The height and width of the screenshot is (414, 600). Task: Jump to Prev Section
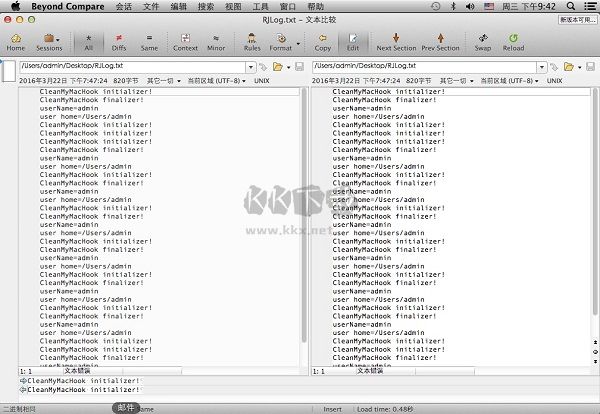pos(440,42)
